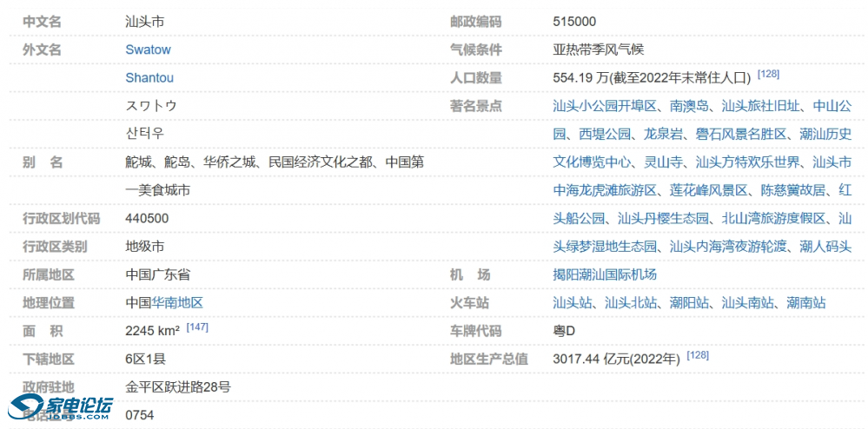The height and width of the screenshot is (429, 868).
Task: Click the 气候条件 label
Action: (x=475, y=49)
